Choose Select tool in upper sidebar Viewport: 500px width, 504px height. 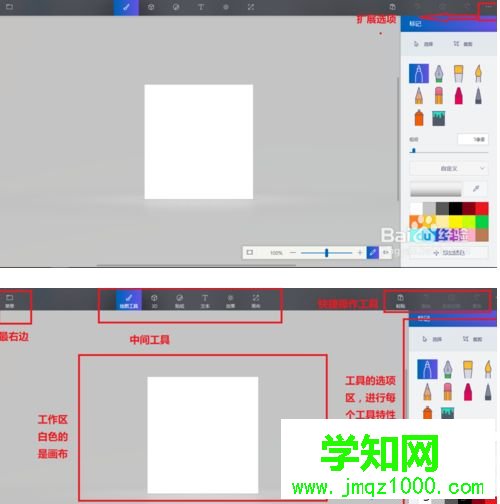423,44
